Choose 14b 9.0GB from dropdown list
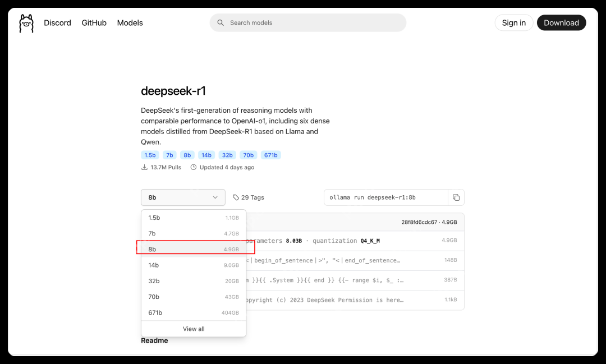This screenshot has width=606, height=364. click(194, 265)
